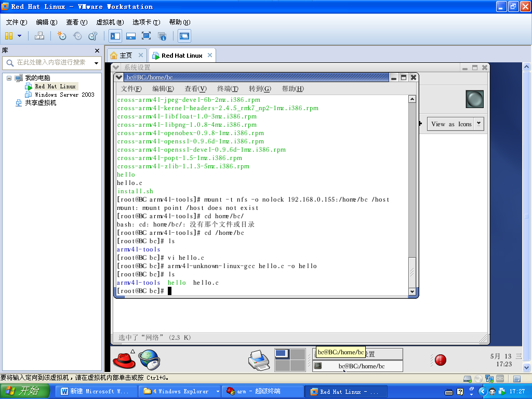Open the terminal 文件(F) menu

(131, 89)
